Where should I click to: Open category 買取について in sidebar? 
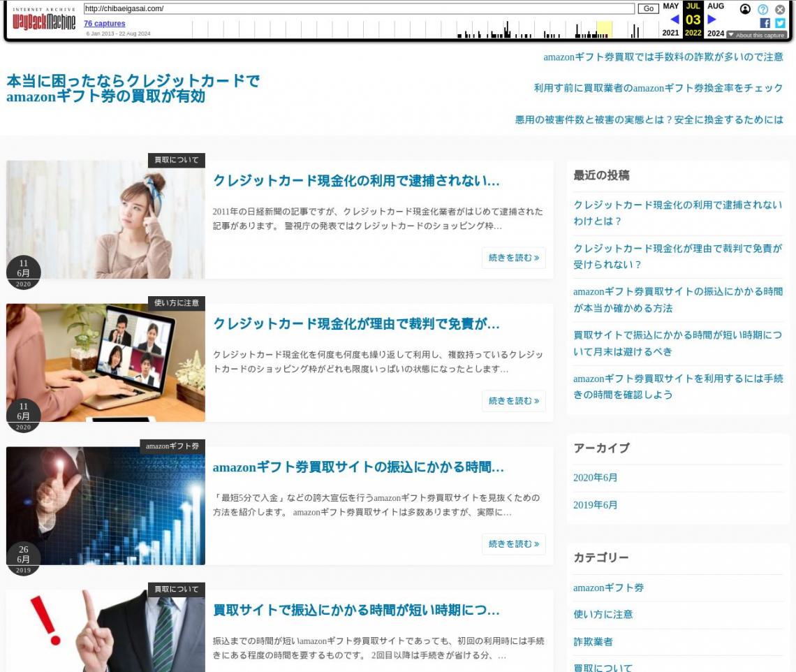pyautogui.click(x=603, y=667)
